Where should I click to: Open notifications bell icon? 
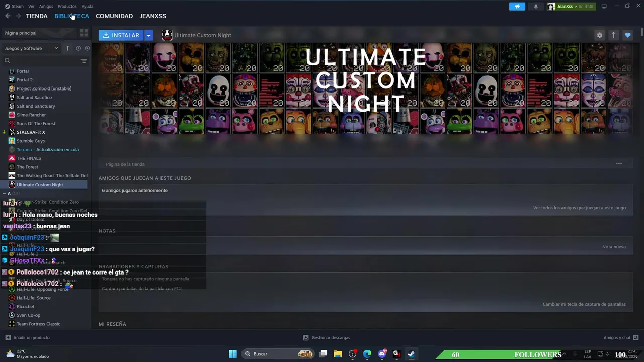(536, 6)
